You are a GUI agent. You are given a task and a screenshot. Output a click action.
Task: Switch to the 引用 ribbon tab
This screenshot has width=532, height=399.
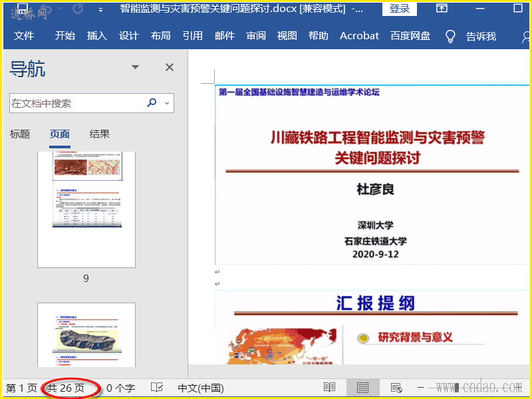point(192,36)
